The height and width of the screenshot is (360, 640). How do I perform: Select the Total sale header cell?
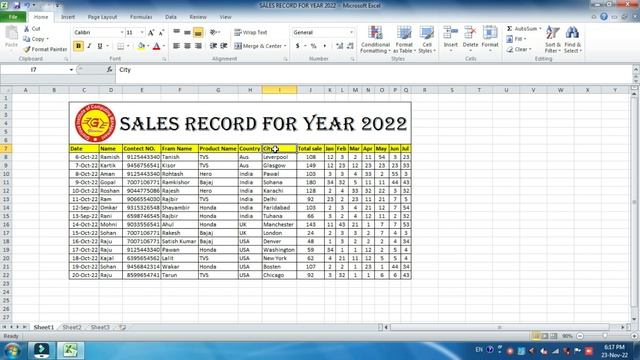tap(310, 149)
